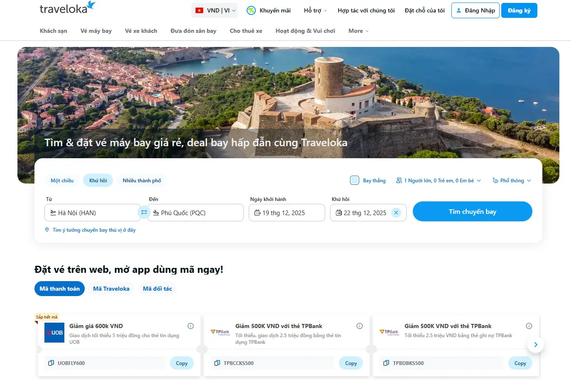Click the Traveloka logo

point(67,8)
